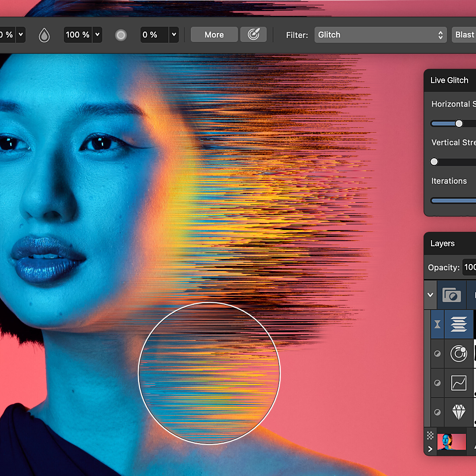This screenshot has height=476, width=476.
Task: Open the flow percentage dropdown arrow
Action: point(174,34)
